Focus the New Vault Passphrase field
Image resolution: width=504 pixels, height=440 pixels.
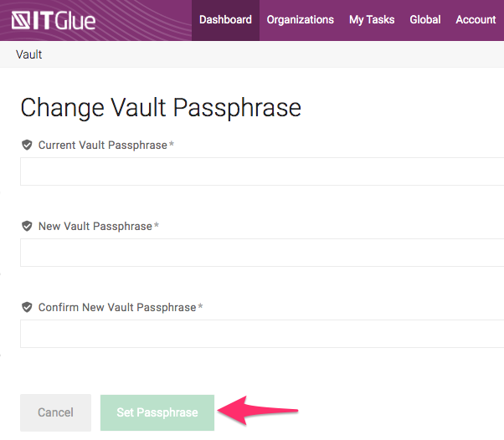coord(261,253)
